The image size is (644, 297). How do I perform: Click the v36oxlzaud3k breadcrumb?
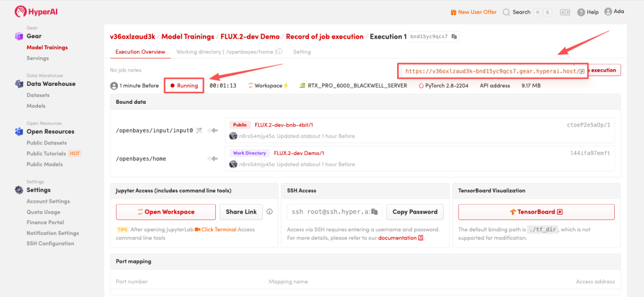132,36
